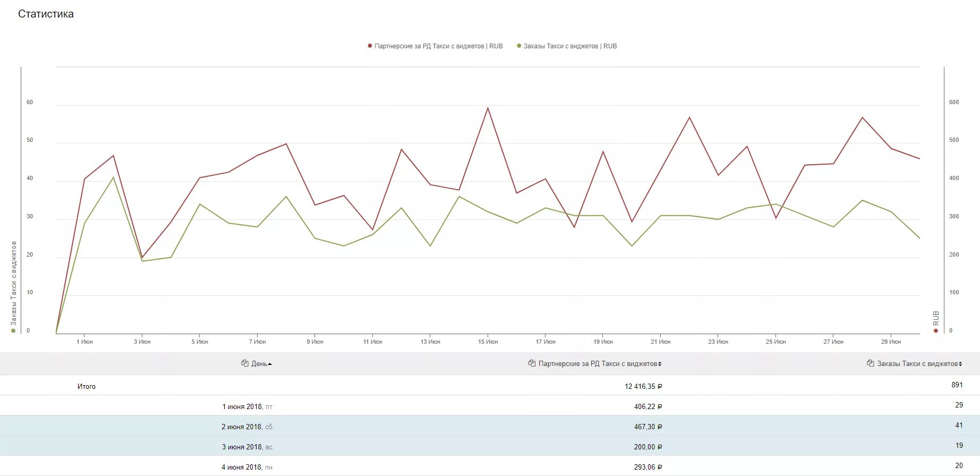Toggle the red Партнерские за РД Такси legend series
The width and height of the screenshot is (980, 476).
pos(435,46)
